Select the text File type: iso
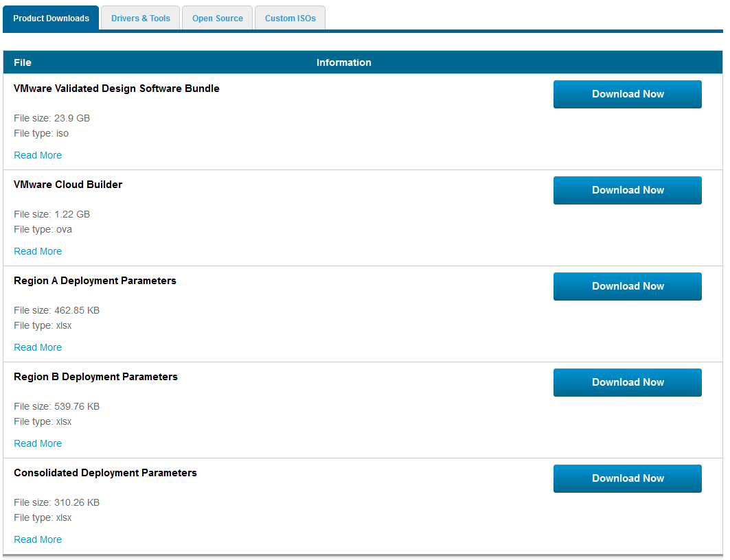This screenshot has width=730, height=560. (x=41, y=134)
